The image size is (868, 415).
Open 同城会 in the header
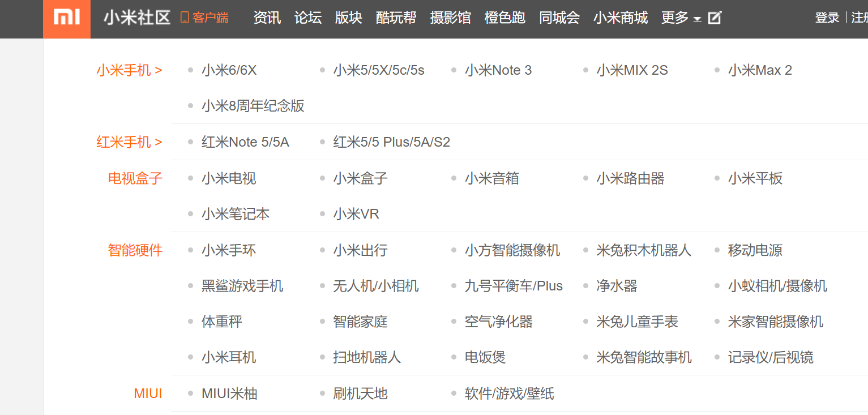point(559,18)
